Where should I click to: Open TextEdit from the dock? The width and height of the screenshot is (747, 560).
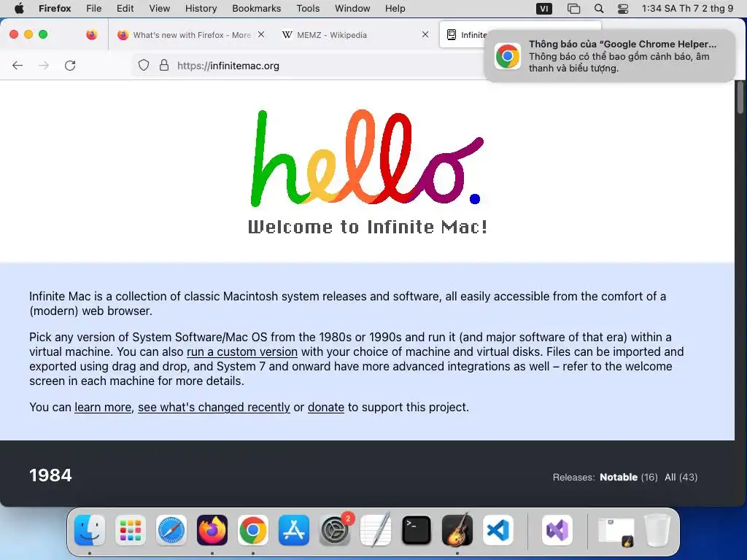point(376,530)
